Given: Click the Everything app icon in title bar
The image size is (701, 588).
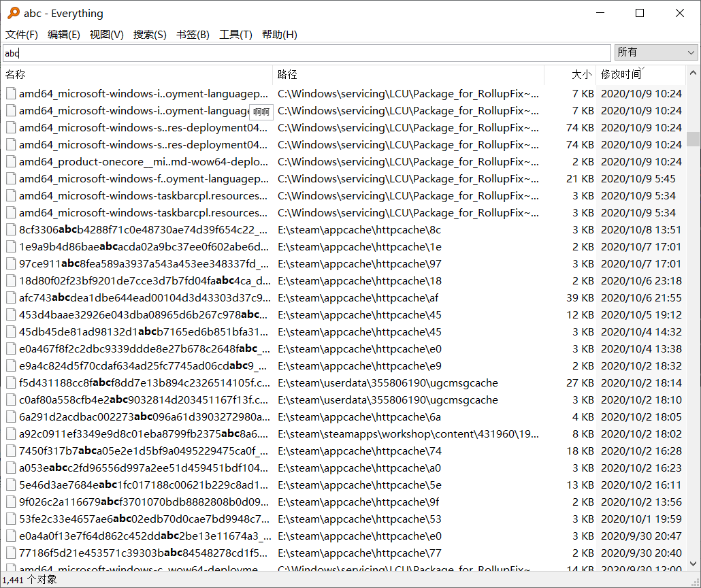Looking at the screenshot, I should click(14, 13).
